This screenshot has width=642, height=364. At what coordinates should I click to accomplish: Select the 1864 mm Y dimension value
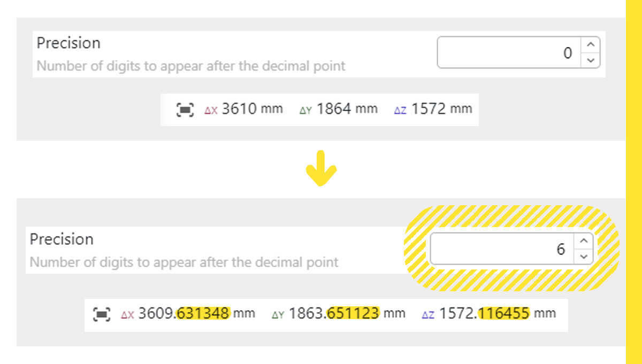347,109
